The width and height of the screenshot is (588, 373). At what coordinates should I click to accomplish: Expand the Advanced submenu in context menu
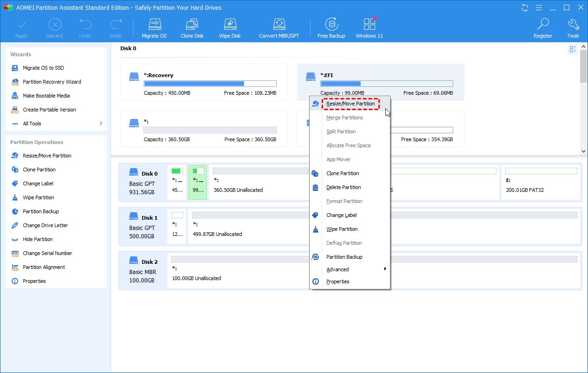click(337, 269)
